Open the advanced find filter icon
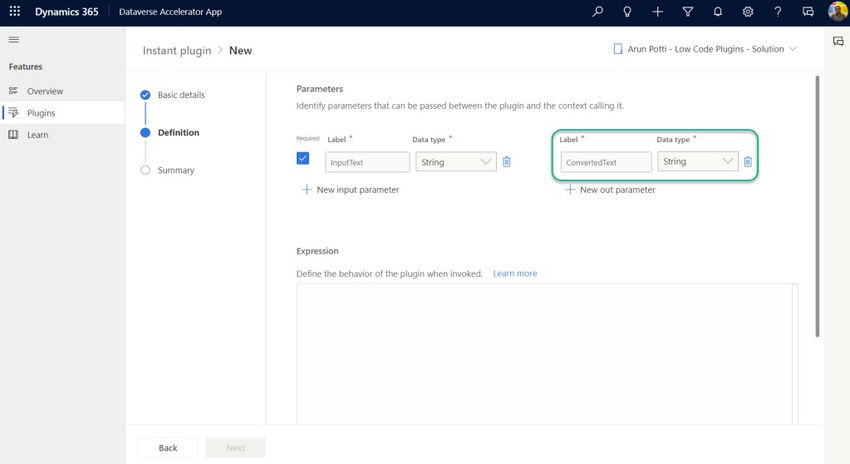The image size is (850, 464). click(688, 12)
